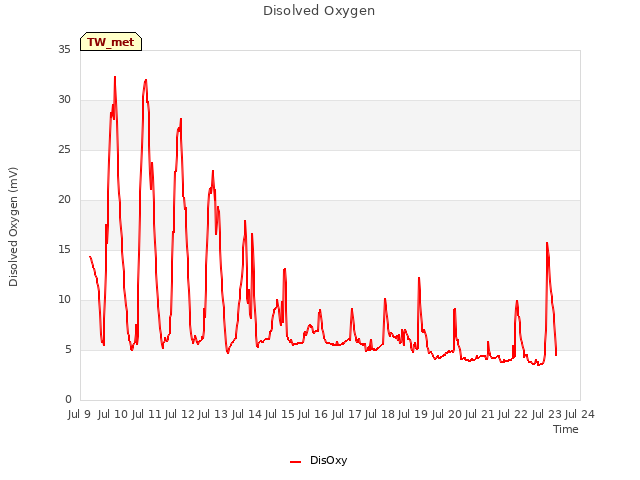Click the line start point after Jul 9
Viewport: 640px width, 480px height.
90,256
